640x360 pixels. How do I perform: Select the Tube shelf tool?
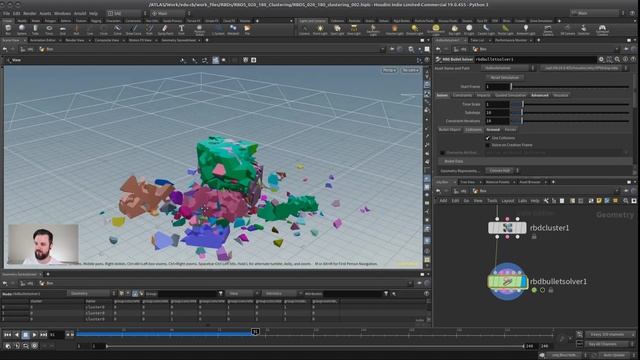tap(36, 29)
